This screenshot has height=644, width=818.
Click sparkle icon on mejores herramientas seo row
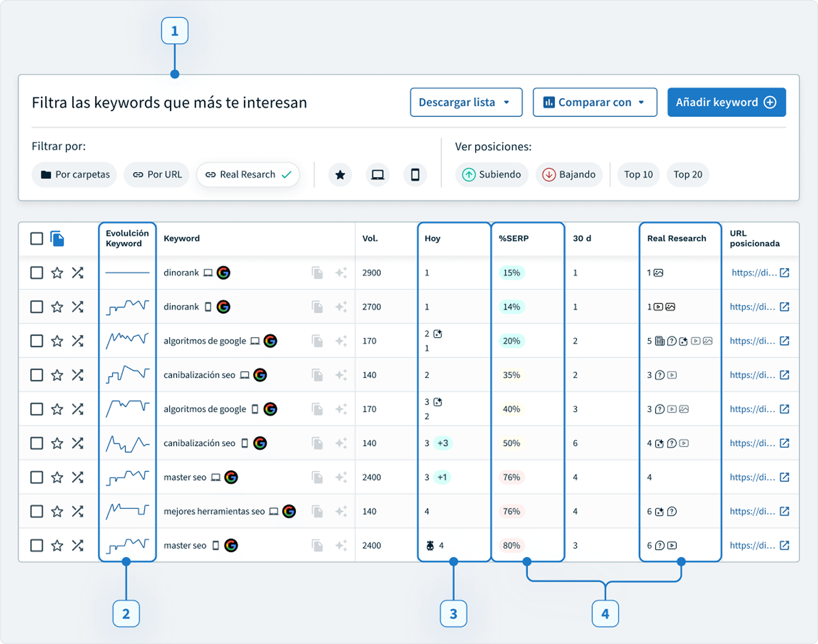[x=341, y=511]
